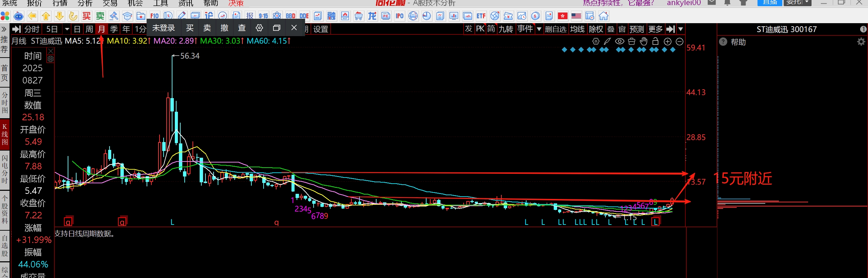Open the ETF toolbar icon
Viewport: 868px width, 278px height.
[481, 16]
